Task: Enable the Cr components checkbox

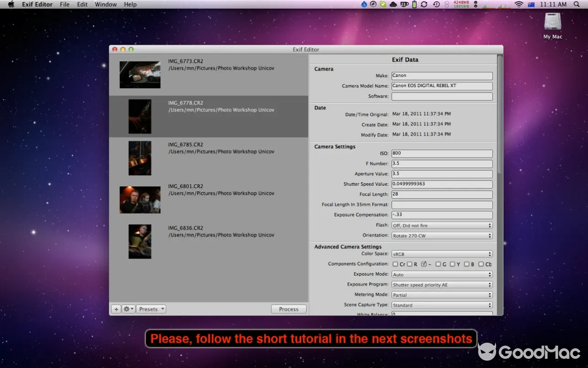Action: pos(396,264)
